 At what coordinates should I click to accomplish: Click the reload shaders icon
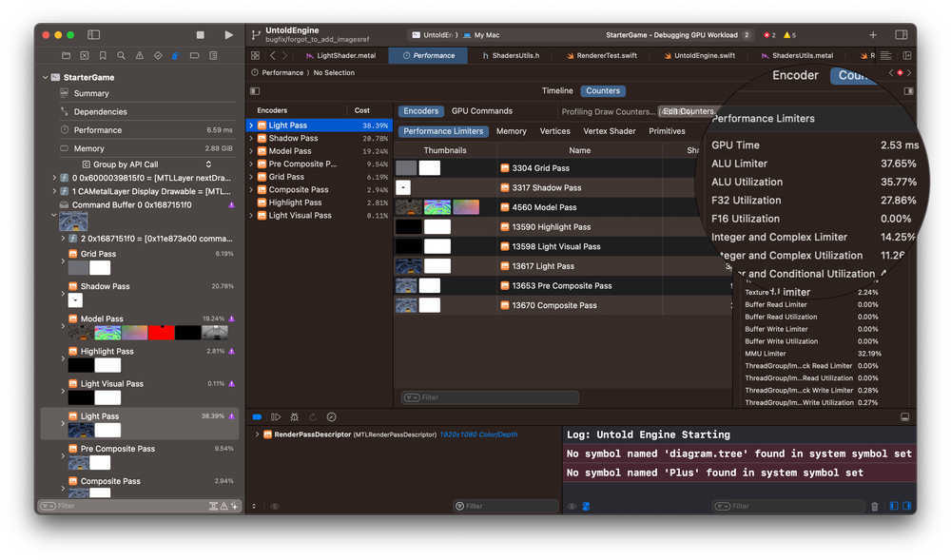tap(313, 417)
